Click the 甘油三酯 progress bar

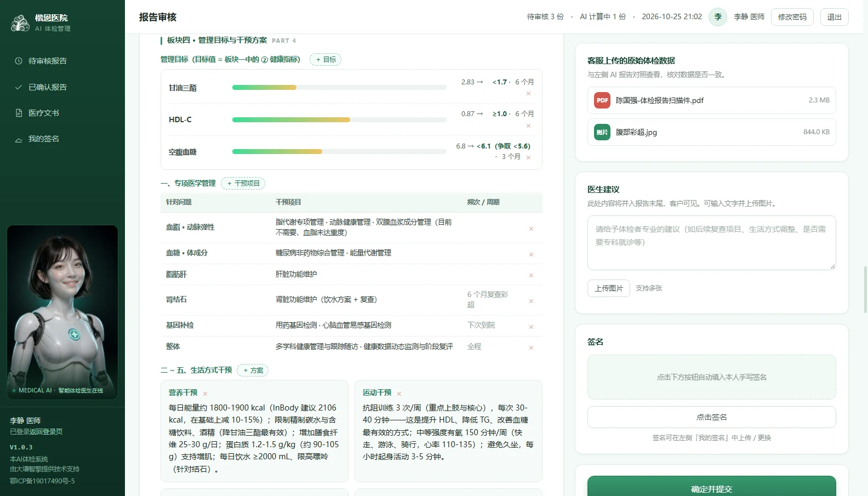click(339, 88)
